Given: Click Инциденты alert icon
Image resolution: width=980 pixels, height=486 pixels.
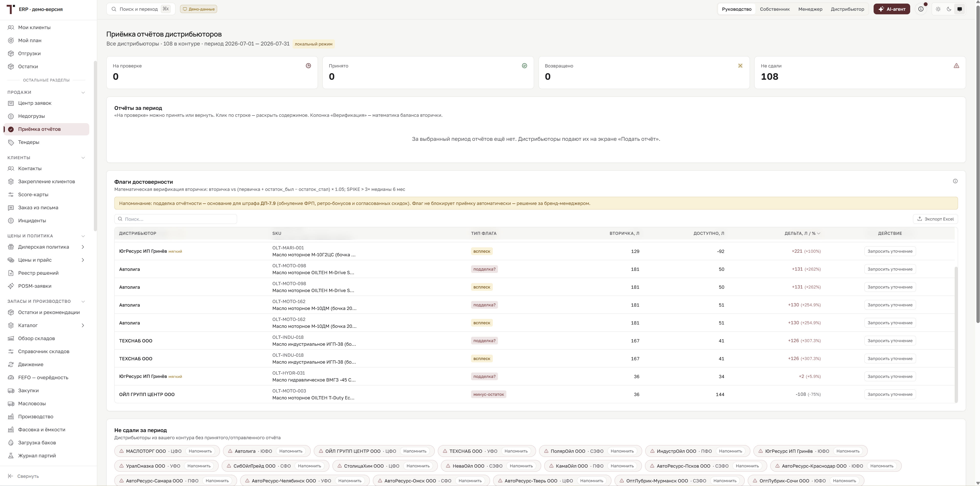Looking at the screenshot, I should click(11, 221).
